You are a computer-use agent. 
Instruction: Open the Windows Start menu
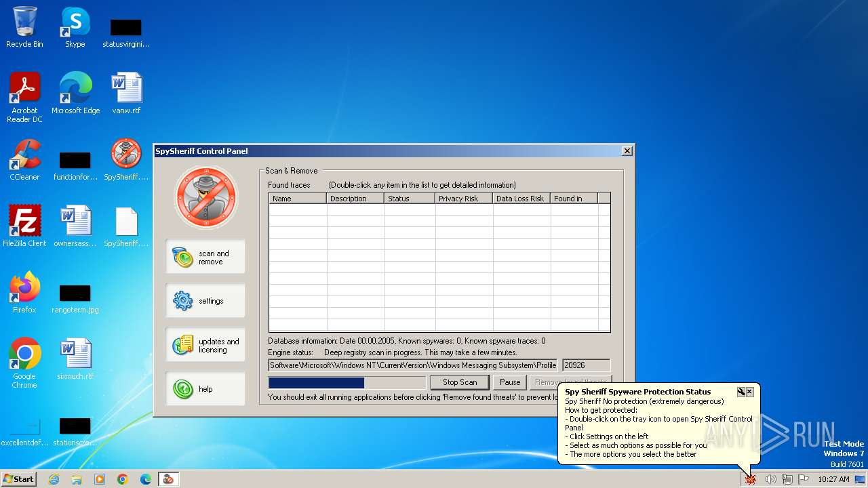tap(19, 479)
